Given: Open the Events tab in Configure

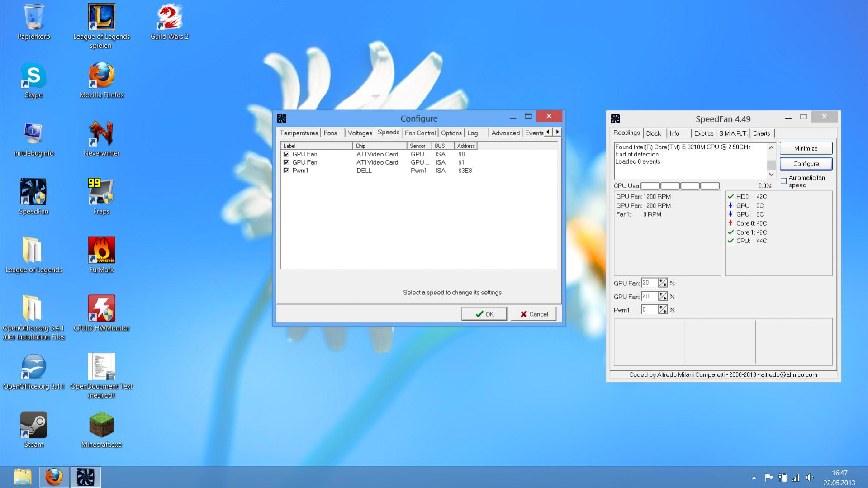Looking at the screenshot, I should (534, 133).
